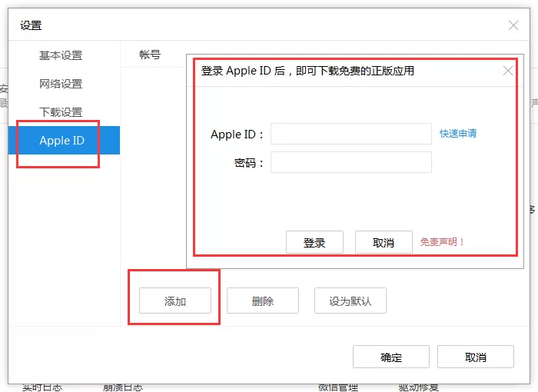Close the Apple ID login dialog
538x392 pixels.
pyautogui.click(x=508, y=71)
